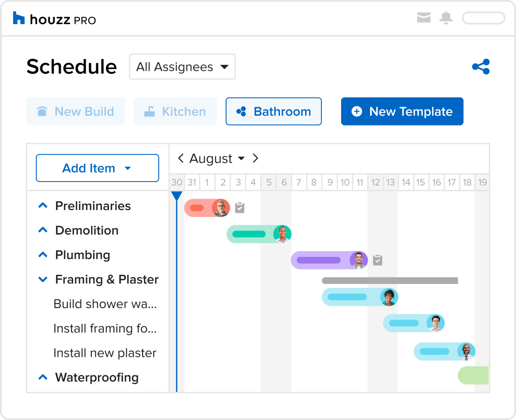Click the Houzz Pro logo
Image resolution: width=516 pixels, height=420 pixels.
[54, 19]
